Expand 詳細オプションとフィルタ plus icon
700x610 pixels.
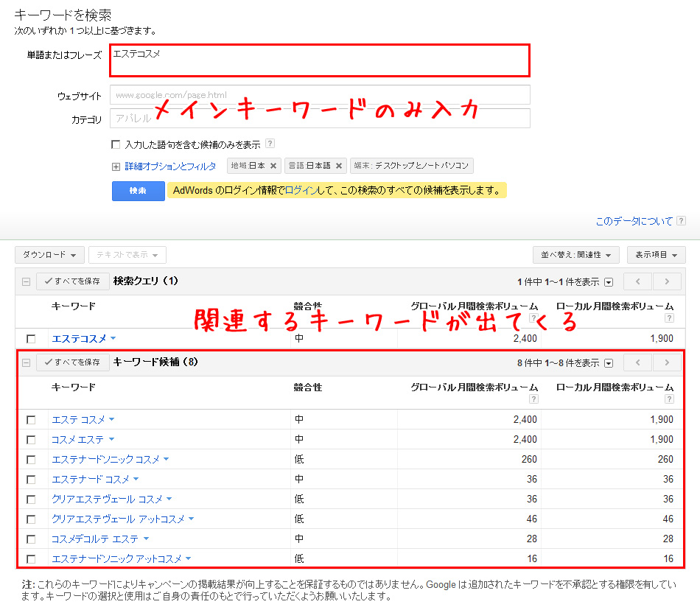(x=116, y=166)
